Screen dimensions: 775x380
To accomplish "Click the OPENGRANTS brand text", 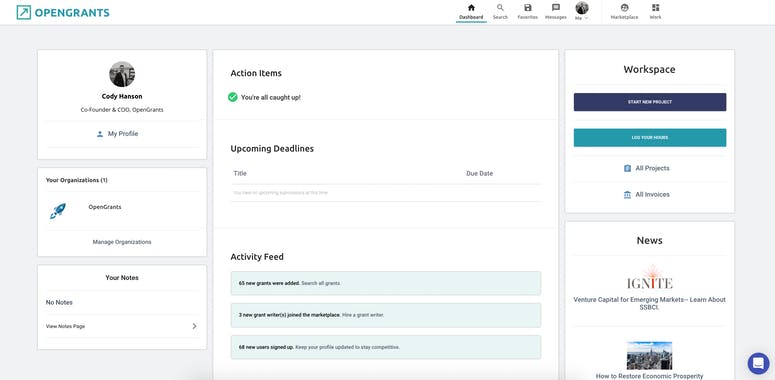I will click(x=72, y=13).
